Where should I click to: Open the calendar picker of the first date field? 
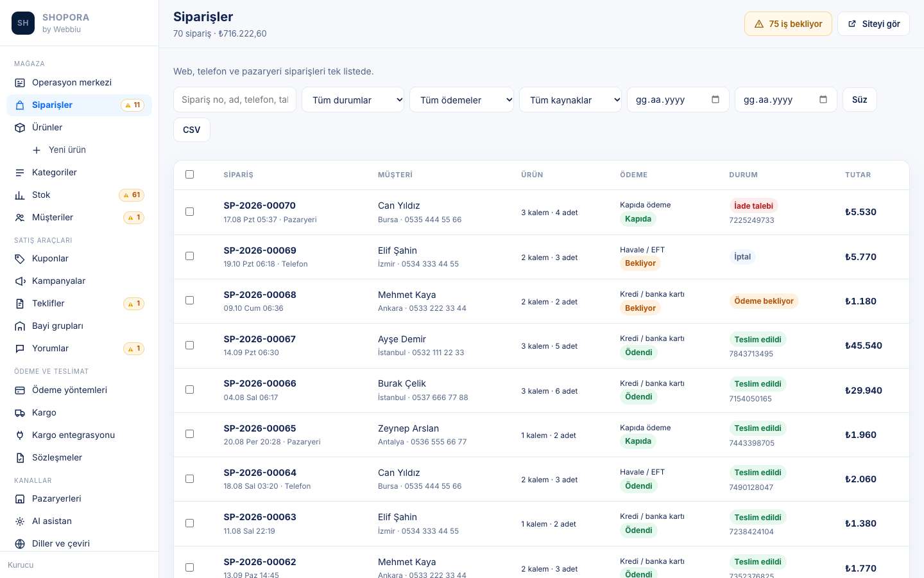pyautogui.click(x=715, y=100)
